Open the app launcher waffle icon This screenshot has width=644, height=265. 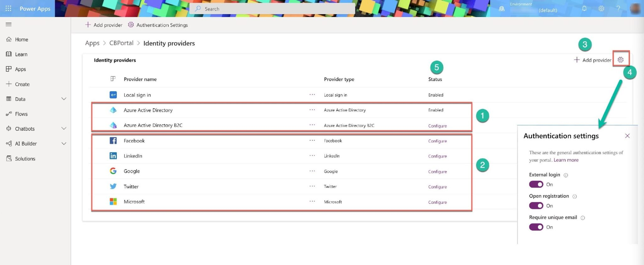pyautogui.click(x=8, y=8)
